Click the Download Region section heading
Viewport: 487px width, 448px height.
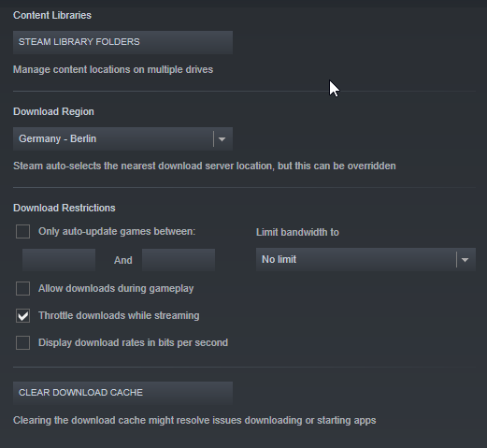[53, 111]
